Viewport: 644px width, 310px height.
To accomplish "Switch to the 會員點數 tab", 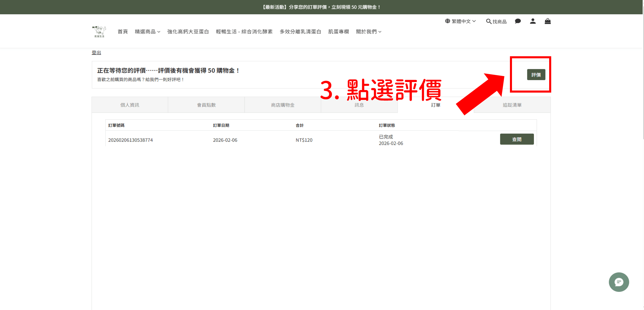I will point(206,105).
